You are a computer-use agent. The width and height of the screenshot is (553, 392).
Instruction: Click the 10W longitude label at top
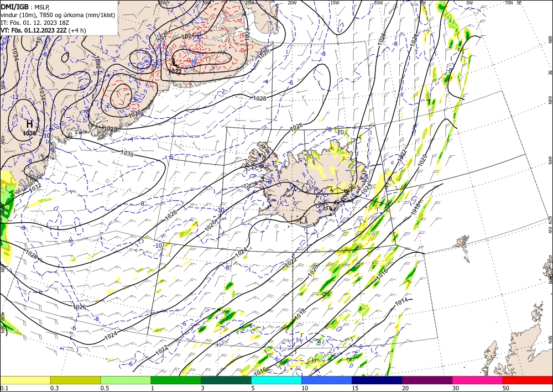pos(378,3)
